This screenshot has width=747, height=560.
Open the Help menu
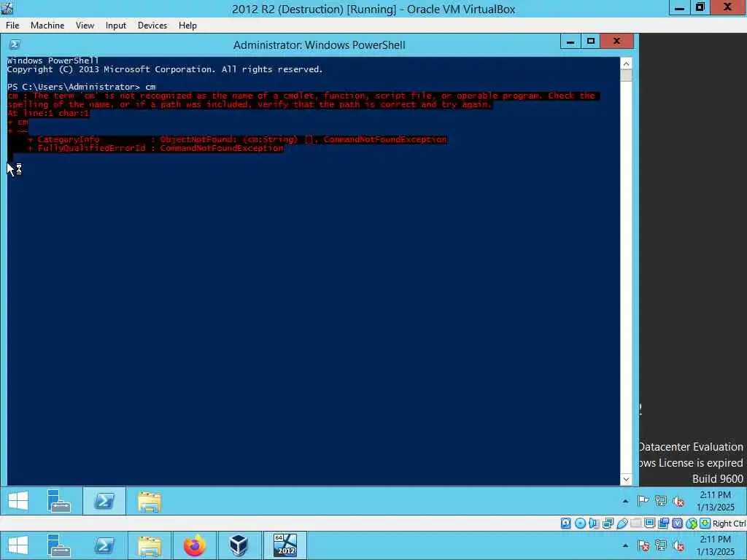pyautogui.click(x=187, y=26)
